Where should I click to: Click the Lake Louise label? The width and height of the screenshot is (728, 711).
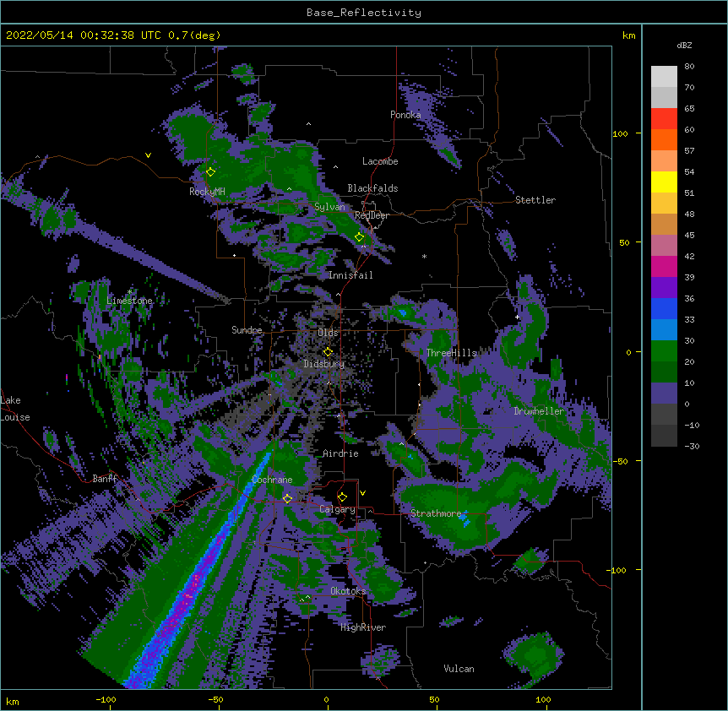15,409
